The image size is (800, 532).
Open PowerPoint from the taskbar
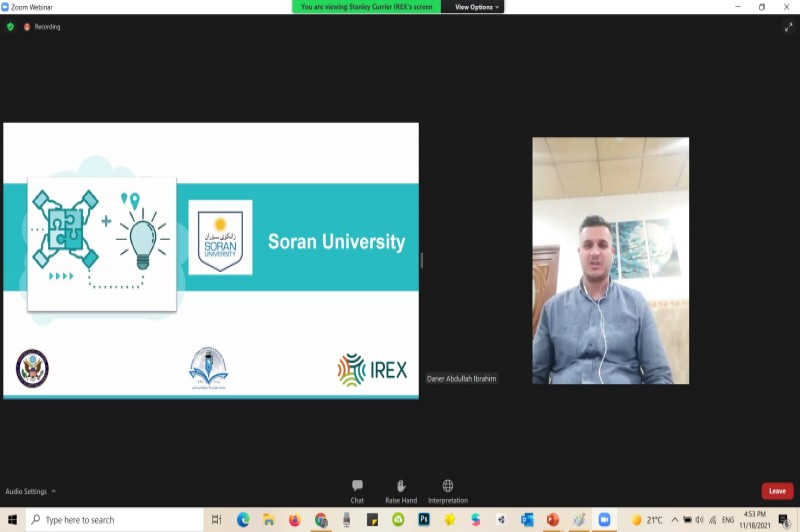tap(552, 520)
